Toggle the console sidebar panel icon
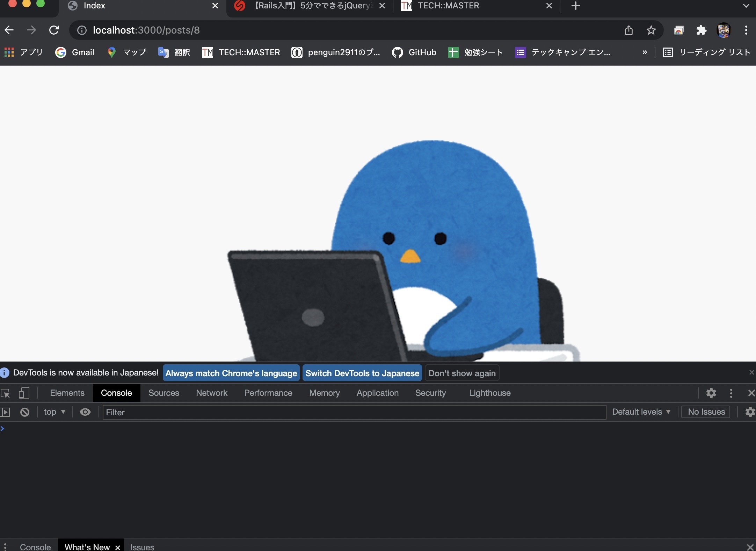Viewport: 756px width, 551px height. coord(5,412)
